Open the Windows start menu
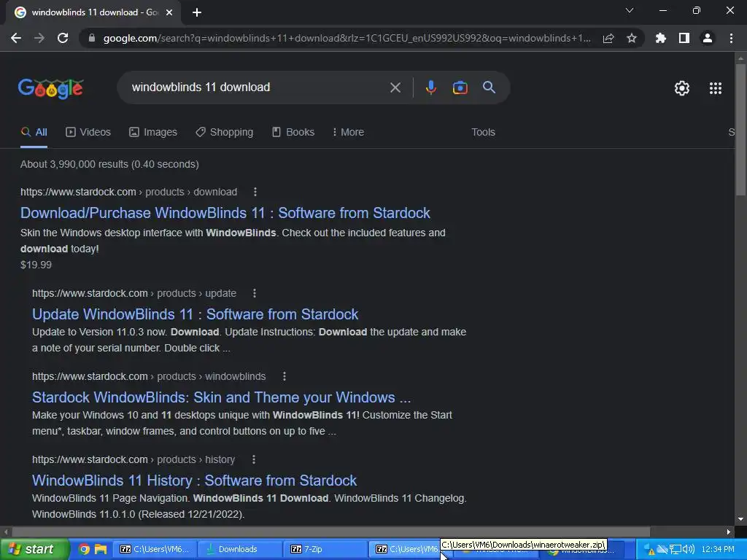747x560 pixels. click(x=34, y=549)
